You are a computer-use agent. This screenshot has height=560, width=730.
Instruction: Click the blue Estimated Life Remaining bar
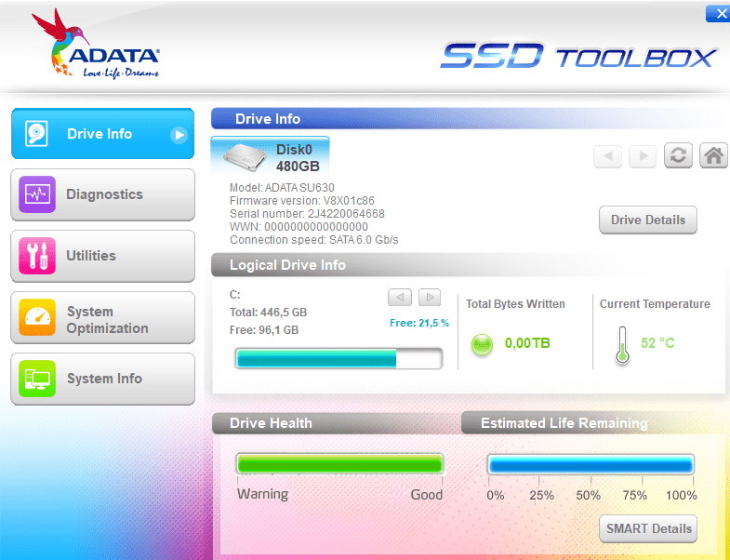point(591,464)
